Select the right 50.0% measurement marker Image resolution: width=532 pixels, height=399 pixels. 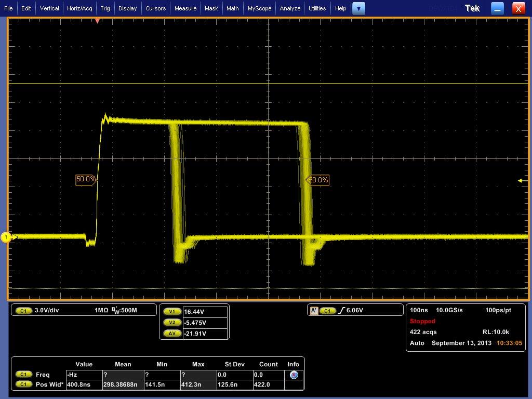pyautogui.click(x=317, y=180)
